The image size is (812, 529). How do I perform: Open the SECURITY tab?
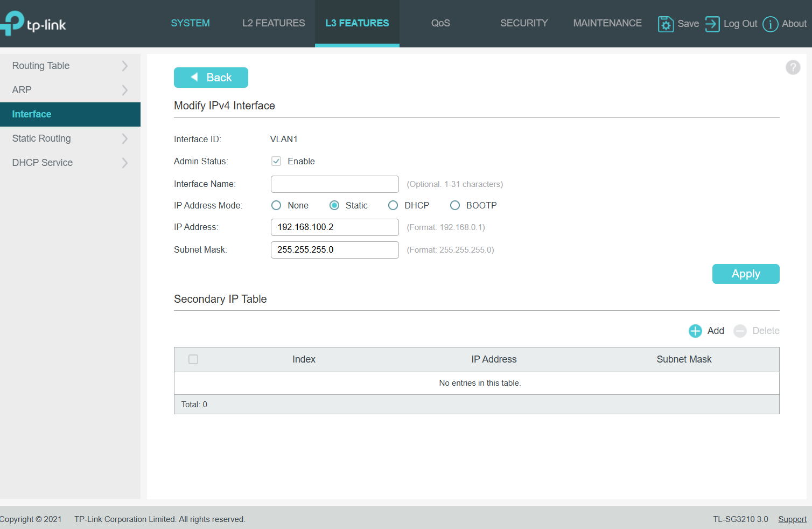click(x=523, y=23)
